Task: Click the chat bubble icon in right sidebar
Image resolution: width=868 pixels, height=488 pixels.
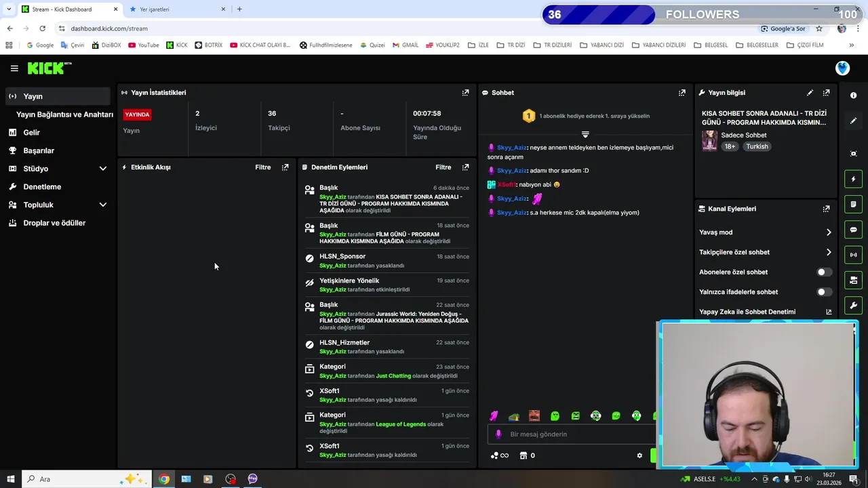Action: [854, 230]
